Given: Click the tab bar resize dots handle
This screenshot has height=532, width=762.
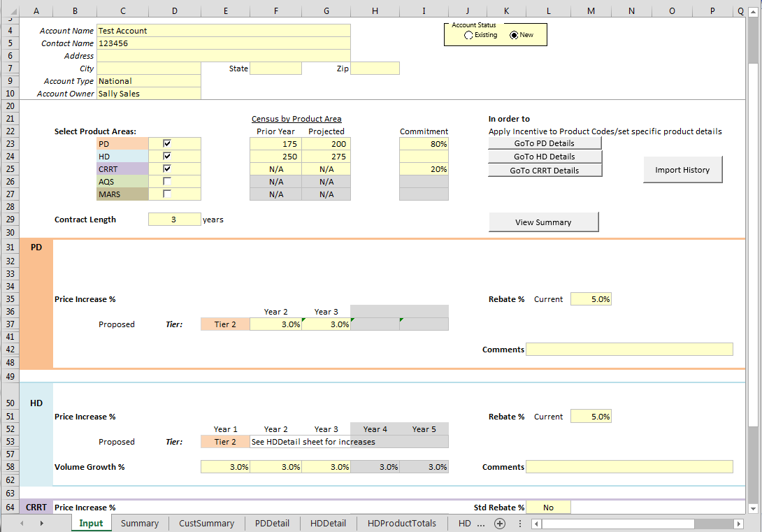Looking at the screenshot, I should [x=519, y=523].
